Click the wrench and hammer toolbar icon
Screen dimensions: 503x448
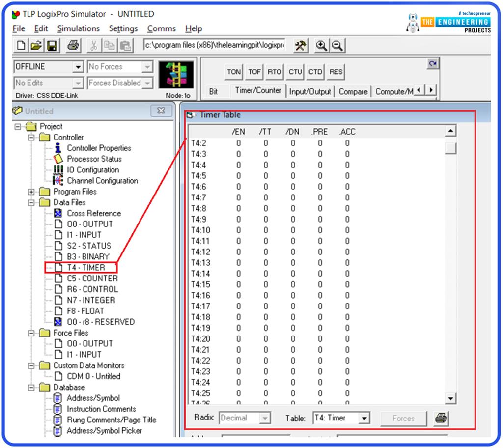pos(300,45)
